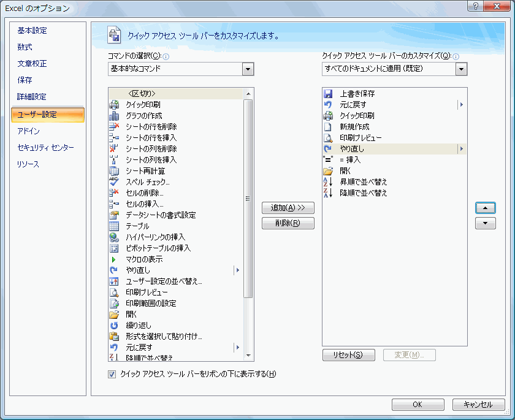This screenshot has height=420, width=515.
Task: Select the シート再計算 icon
Action: (114, 170)
